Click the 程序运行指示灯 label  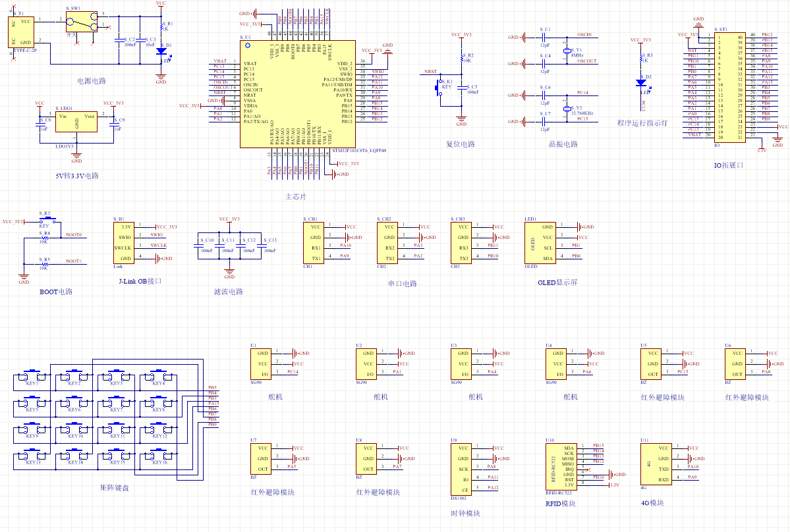[642, 123]
